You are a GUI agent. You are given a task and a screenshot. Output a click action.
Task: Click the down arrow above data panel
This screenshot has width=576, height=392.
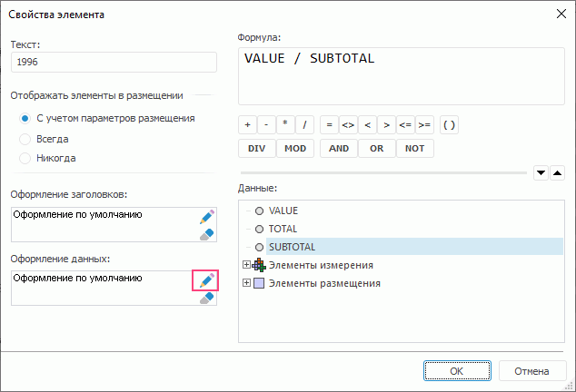pos(540,172)
